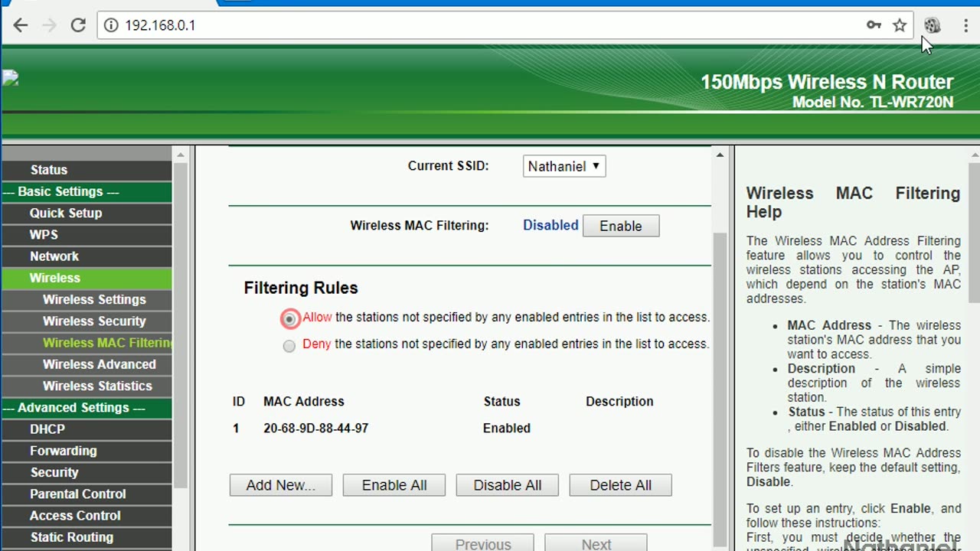
Task: Go back with the browser back arrow
Action: pos(21,25)
